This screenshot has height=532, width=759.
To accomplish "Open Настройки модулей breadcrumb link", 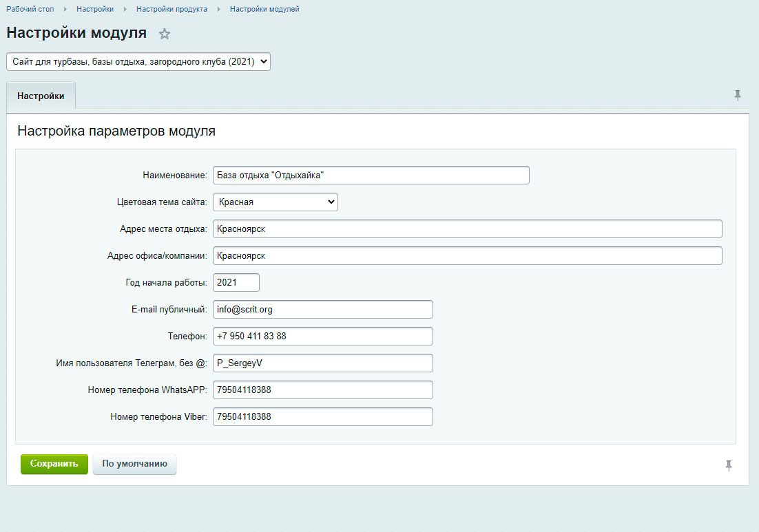I will click(x=264, y=10).
